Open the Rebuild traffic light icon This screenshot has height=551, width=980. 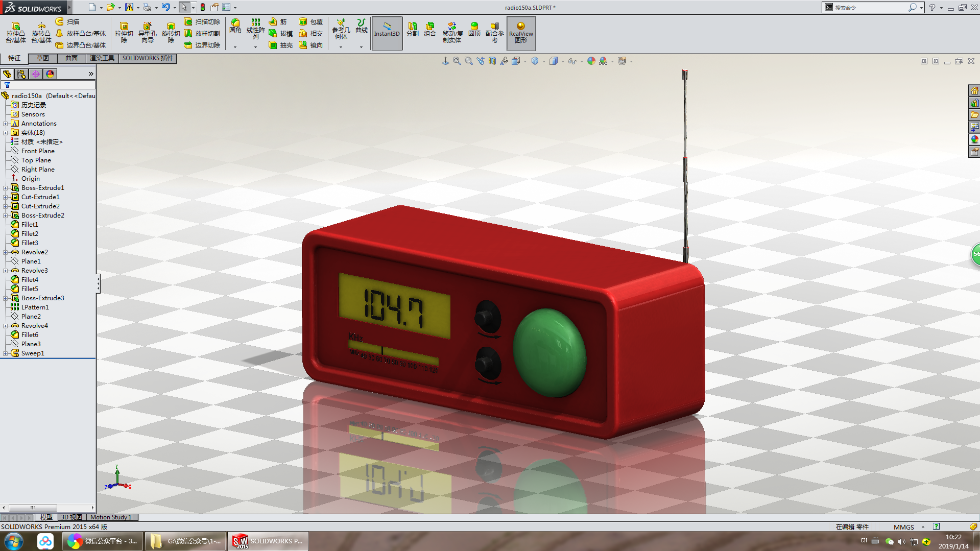point(203,7)
